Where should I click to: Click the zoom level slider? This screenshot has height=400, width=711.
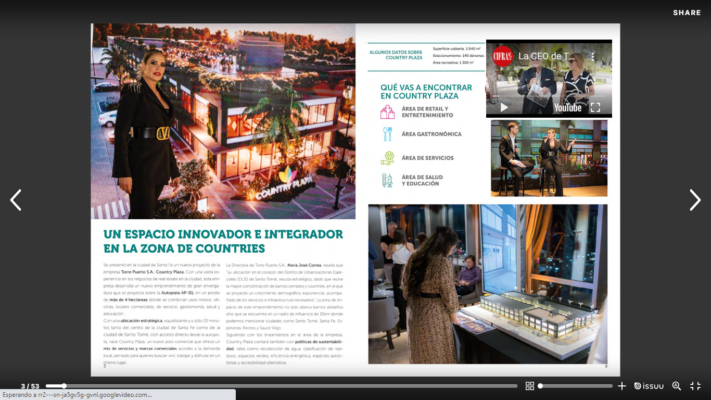[575, 386]
